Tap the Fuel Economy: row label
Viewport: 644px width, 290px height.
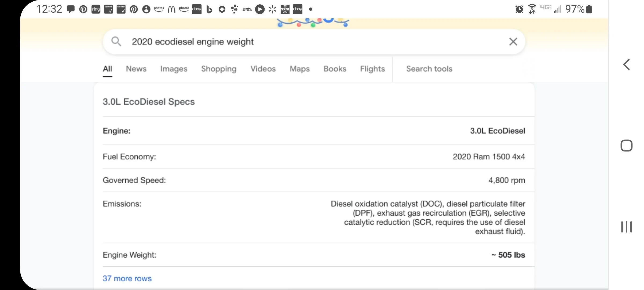click(129, 157)
